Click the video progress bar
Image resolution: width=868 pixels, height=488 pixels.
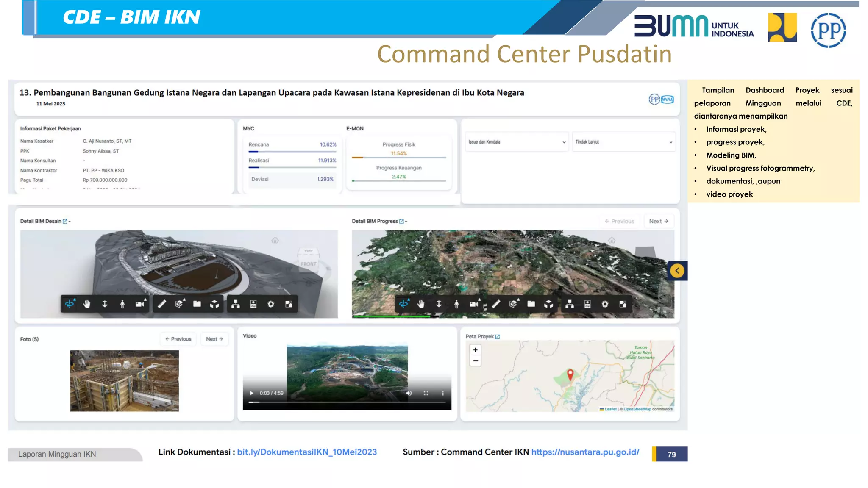pyautogui.click(x=347, y=402)
